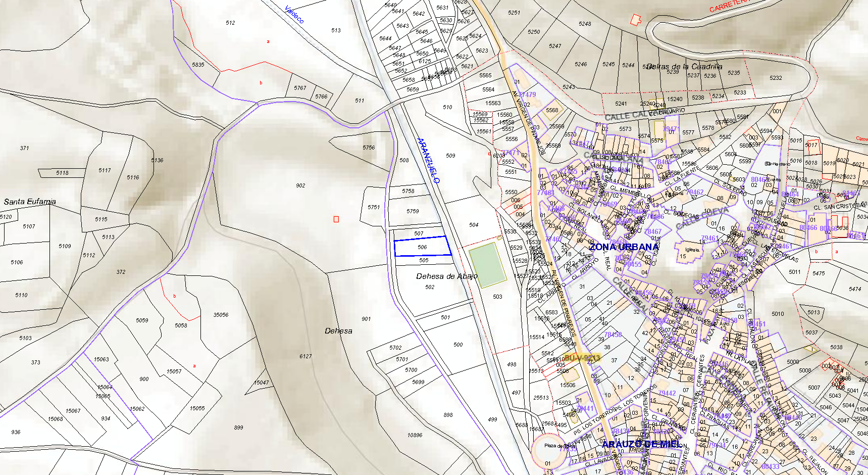Click the yellow BU-V-9213 road label
The width and height of the screenshot is (868, 475).
tap(582, 358)
